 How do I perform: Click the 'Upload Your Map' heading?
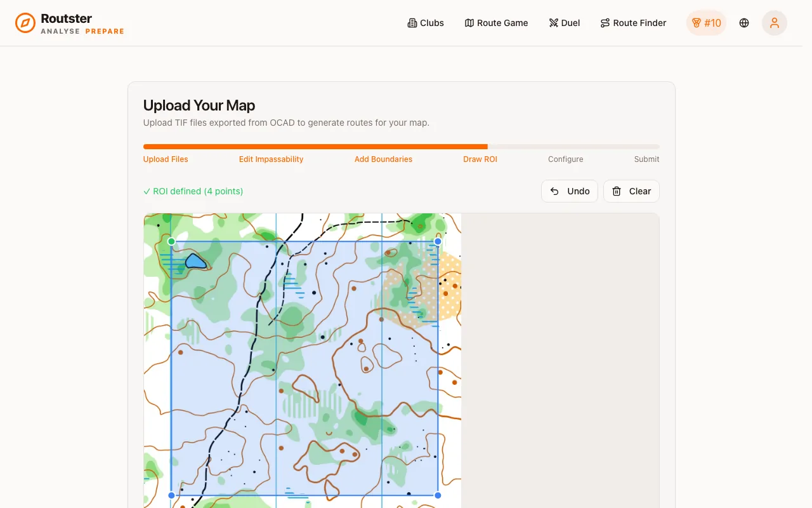(199, 105)
